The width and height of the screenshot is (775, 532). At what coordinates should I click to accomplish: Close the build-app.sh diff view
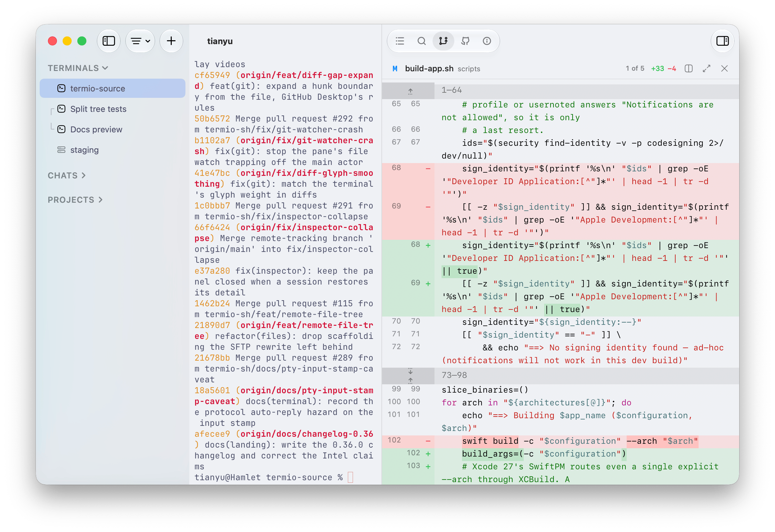click(x=724, y=68)
